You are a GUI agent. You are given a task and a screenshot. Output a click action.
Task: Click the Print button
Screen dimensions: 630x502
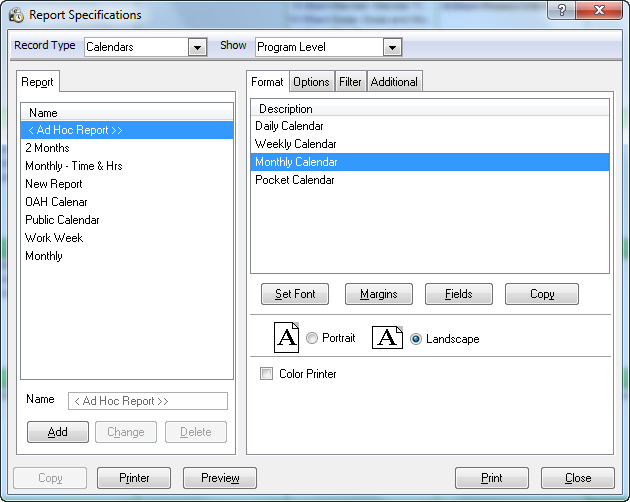click(492, 478)
